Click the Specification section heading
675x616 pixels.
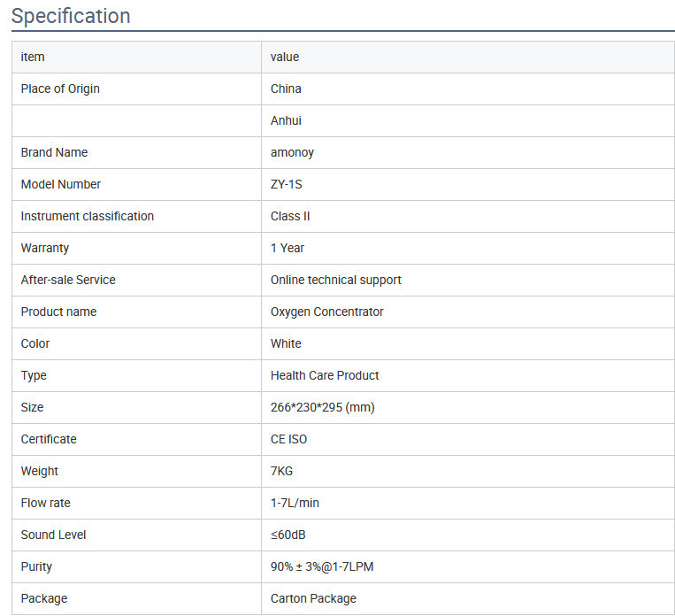click(71, 16)
